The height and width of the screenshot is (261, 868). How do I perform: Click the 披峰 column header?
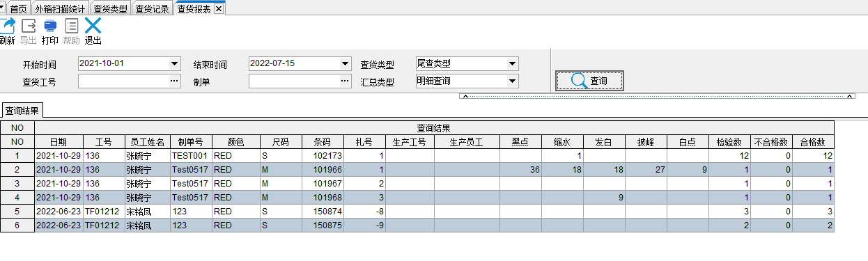coord(646,142)
